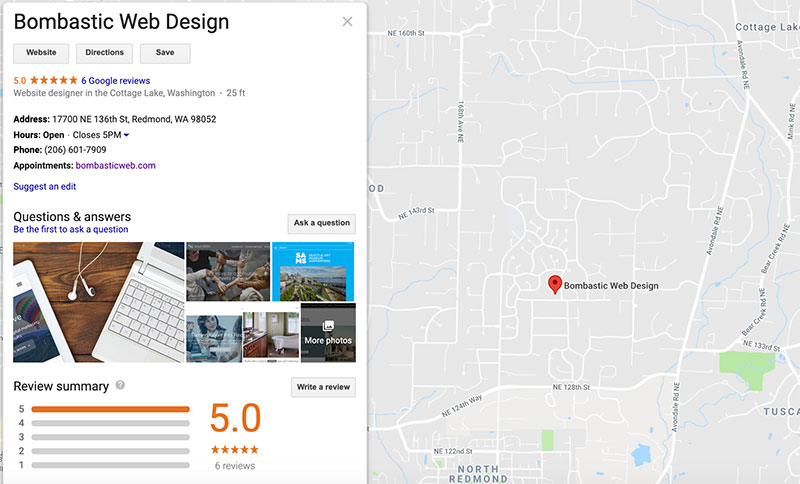Open the 6 Google reviews link
This screenshot has height=484, width=800.
pyautogui.click(x=116, y=81)
